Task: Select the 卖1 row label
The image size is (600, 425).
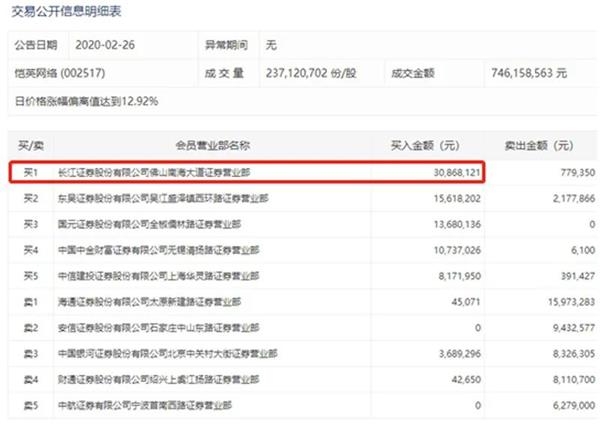Action: click(31, 302)
